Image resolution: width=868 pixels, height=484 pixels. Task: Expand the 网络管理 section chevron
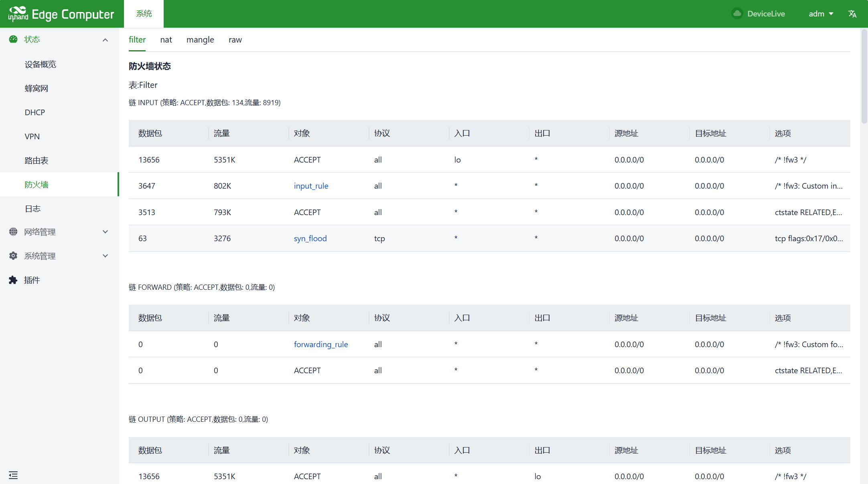[x=105, y=232]
